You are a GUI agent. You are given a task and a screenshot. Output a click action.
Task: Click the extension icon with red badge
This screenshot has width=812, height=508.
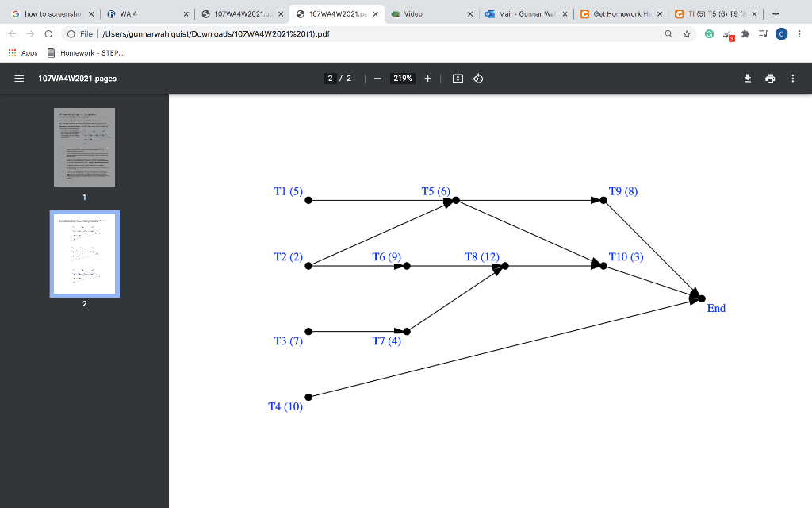(x=728, y=35)
